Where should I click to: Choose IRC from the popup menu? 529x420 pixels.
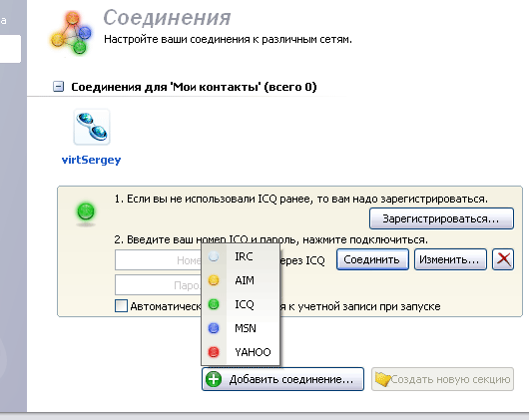point(241,256)
